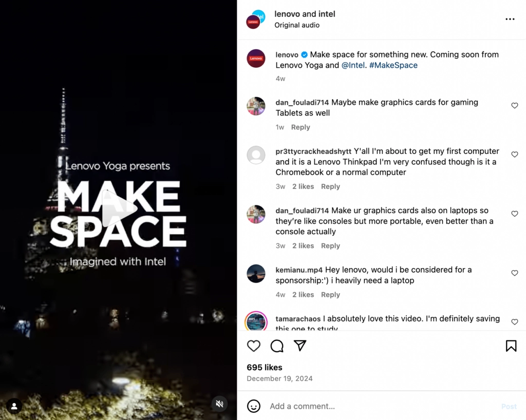
Task: Open the emoji picker in the comment bar
Action: [x=254, y=406]
